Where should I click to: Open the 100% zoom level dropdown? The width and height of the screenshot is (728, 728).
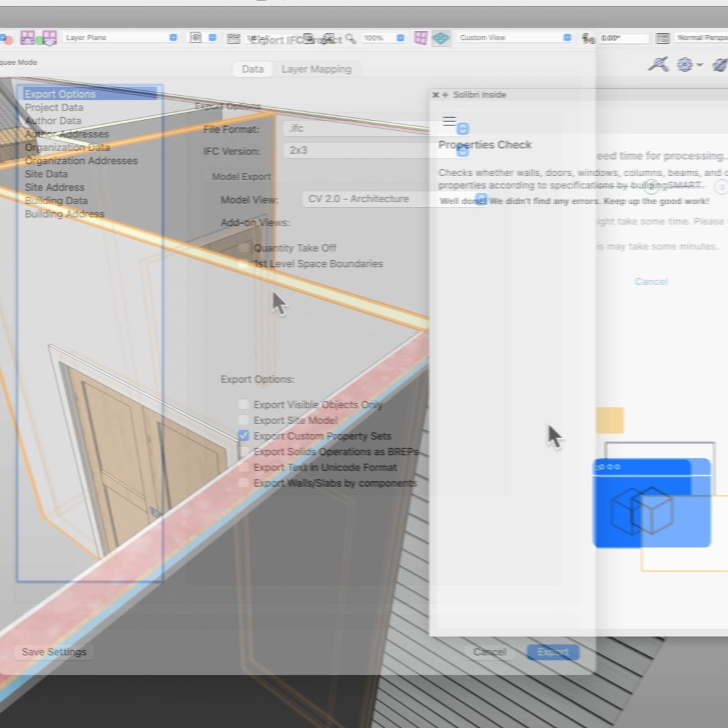click(x=383, y=38)
